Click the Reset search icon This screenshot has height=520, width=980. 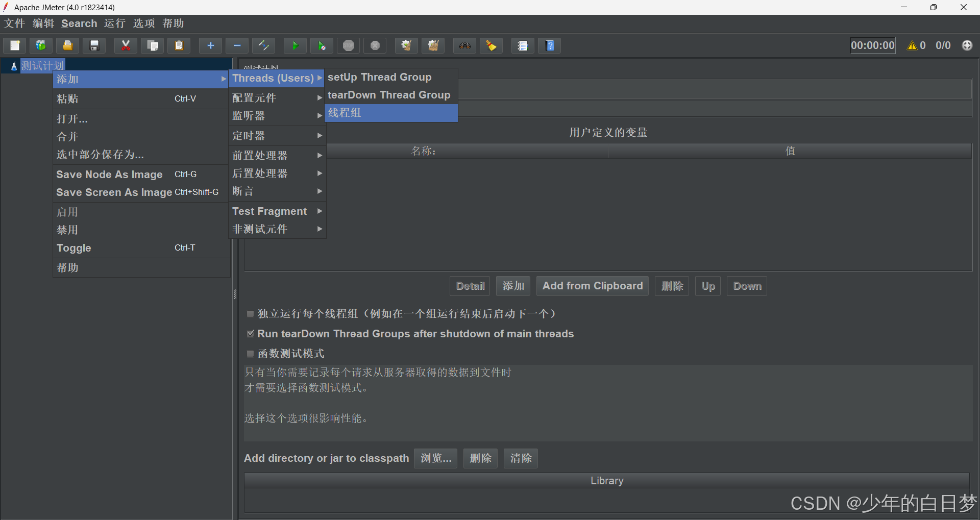492,45
